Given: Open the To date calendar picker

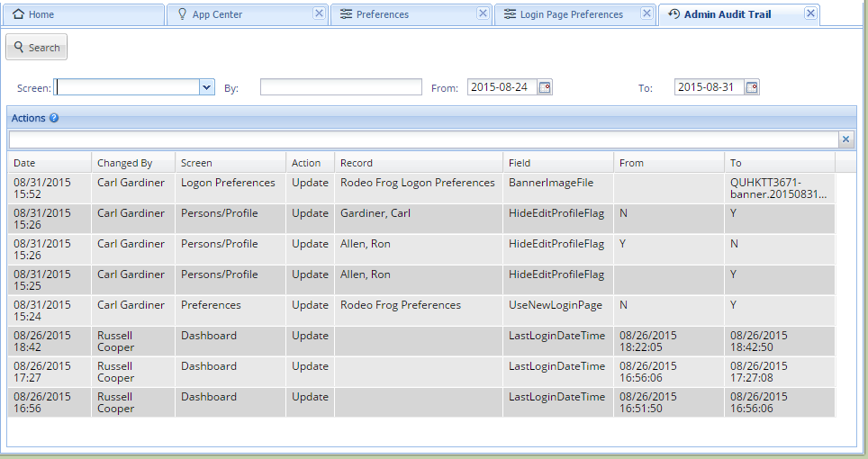Looking at the screenshot, I should click(752, 87).
